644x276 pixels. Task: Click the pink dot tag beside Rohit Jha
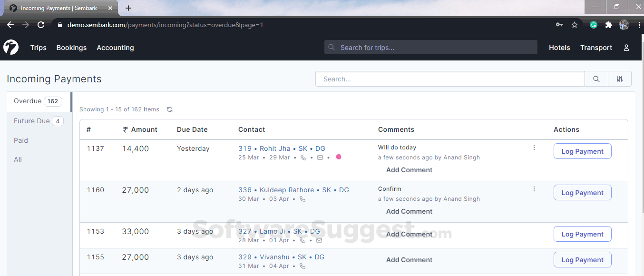click(339, 157)
